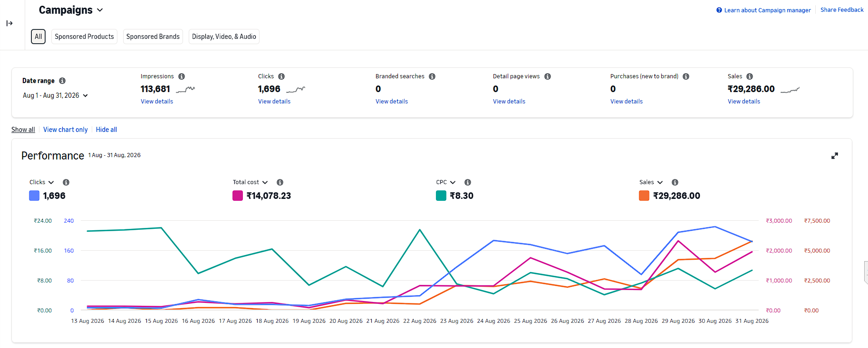Open the Total cost metric dropdown
The width and height of the screenshot is (868, 348).
(x=251, y=182)
